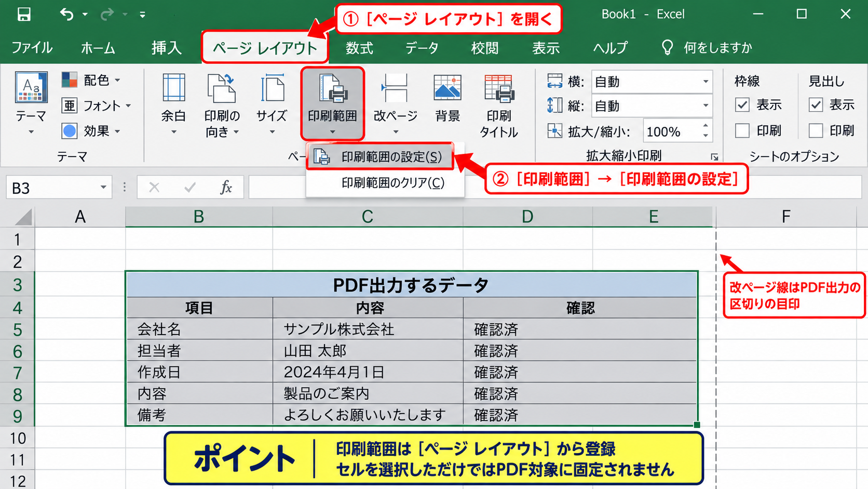
Task: Click the Name Box showing B3
Action: pos(52,188)
